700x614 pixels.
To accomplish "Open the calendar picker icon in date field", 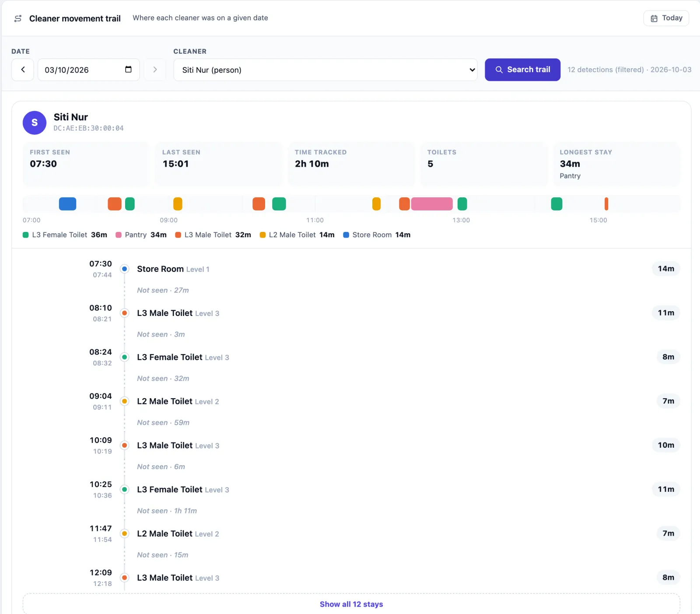I will point(128,69).
